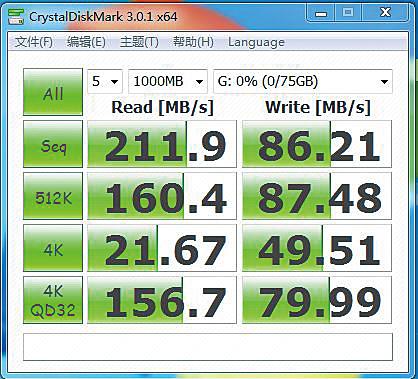Open the 文件(F) menu
This screenshot has width=418, height=379.
[x=34, y=42]
